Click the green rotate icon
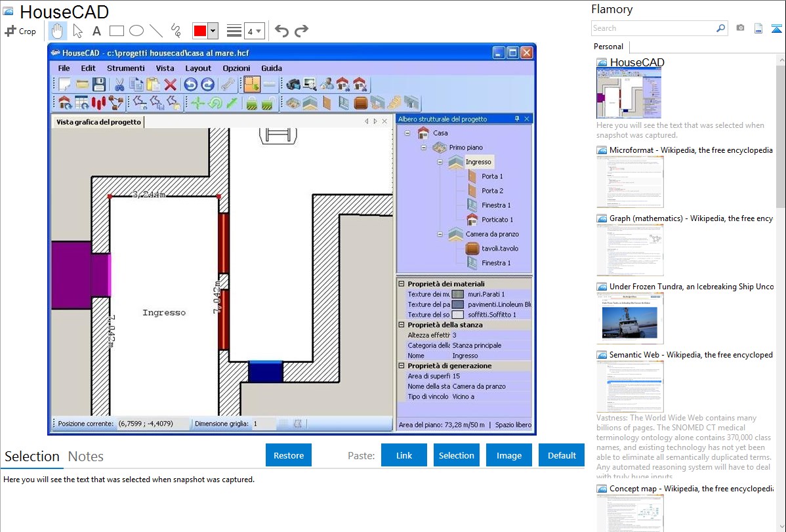This screenshot has width=786, height=532. point(215,103)
